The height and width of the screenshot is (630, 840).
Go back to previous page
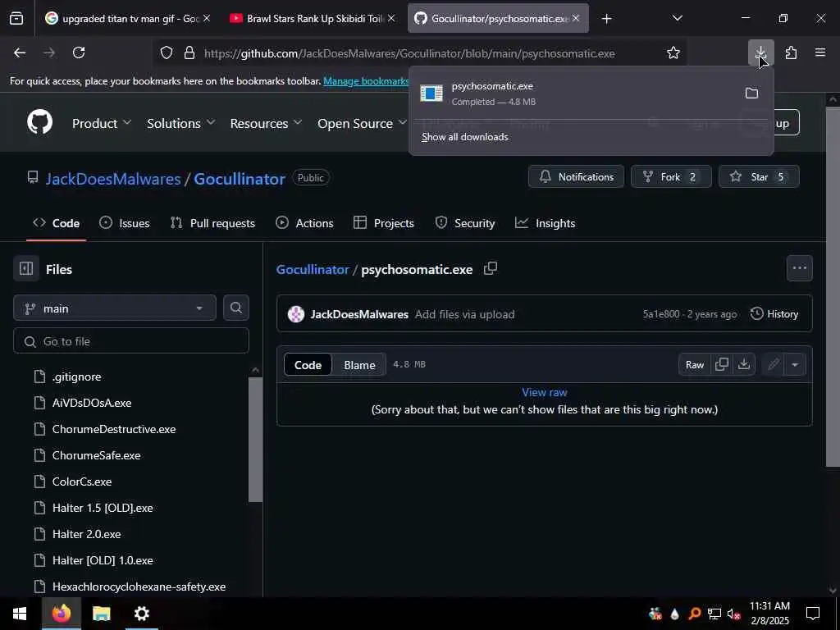[20, 52]
